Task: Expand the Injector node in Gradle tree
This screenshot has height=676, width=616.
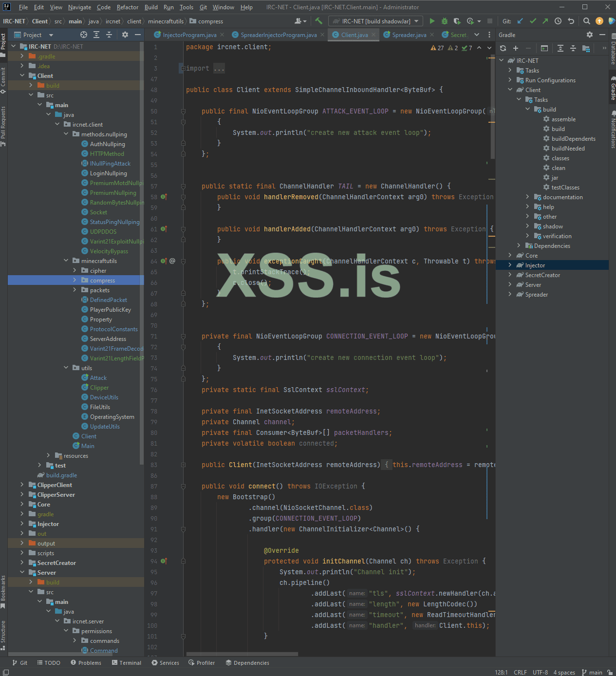Action: tap(510, 265)
